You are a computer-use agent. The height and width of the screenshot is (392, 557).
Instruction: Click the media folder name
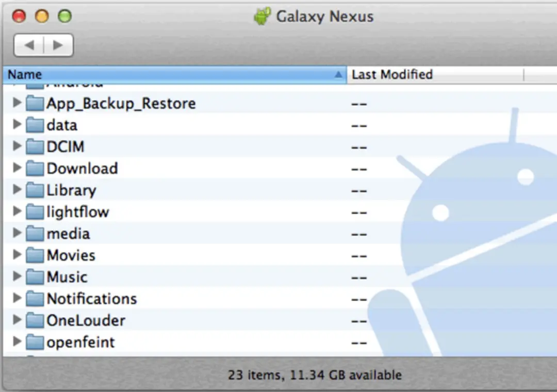click(68, 234)
